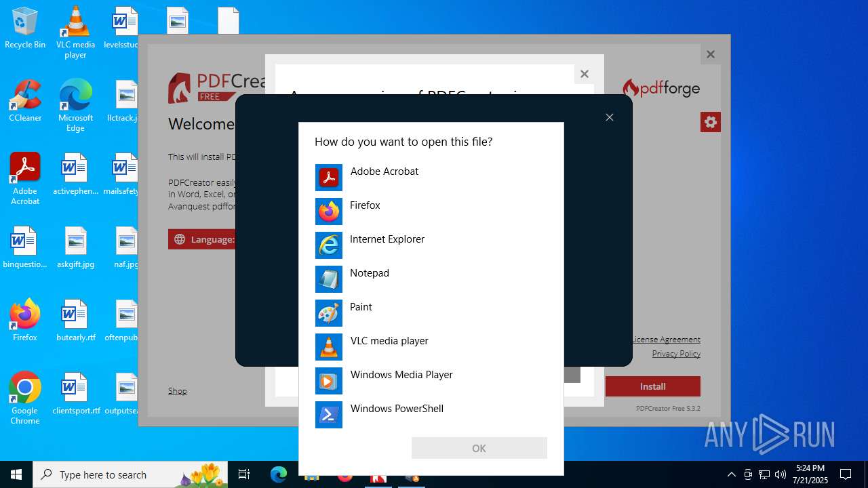This screenshot has width=868, height=488.
Task: Open the License Agreement link
Action: [666, 340]
